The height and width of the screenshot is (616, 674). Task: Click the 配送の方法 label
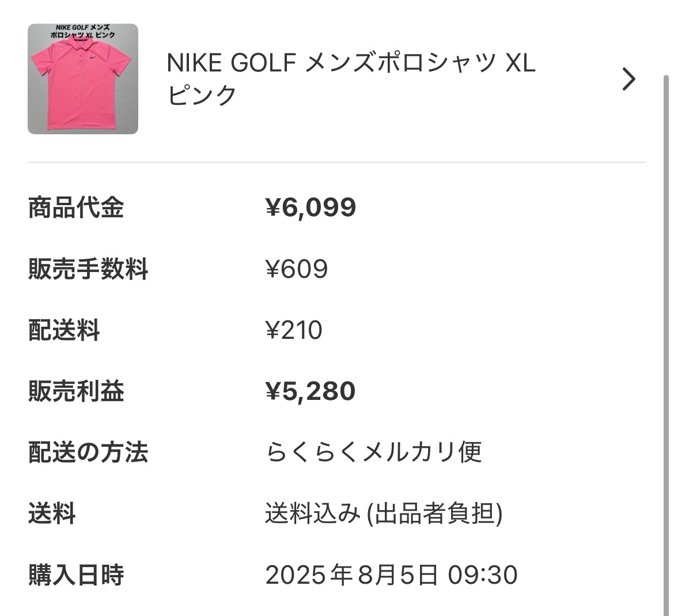coord(88,452)
